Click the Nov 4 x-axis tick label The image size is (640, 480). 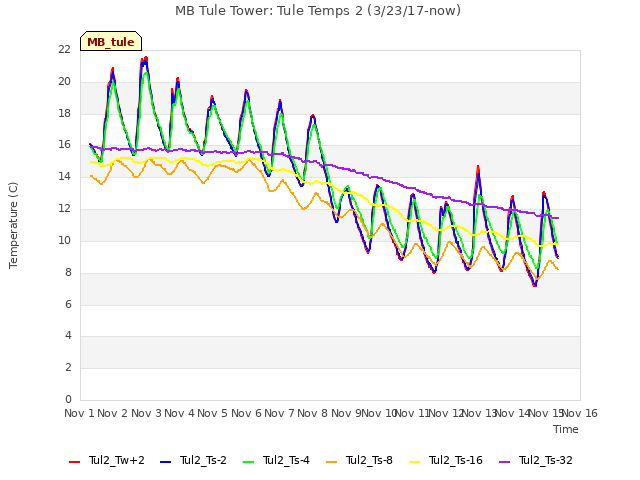coord(179,413)
